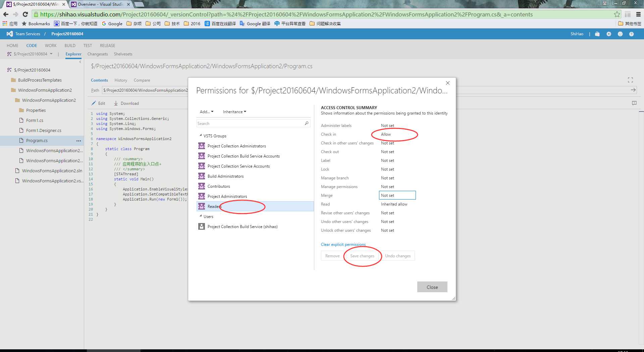Change the Administer labels permission value
Image resolution: width=644 pixels, height=352 pixels.
397,125
